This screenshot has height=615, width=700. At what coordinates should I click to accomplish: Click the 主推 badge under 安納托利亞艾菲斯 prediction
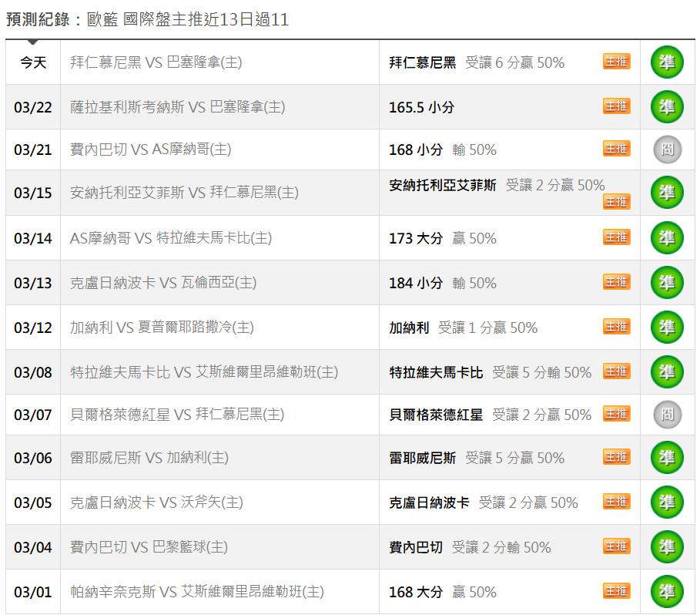pyautogui.click(x=617, y=201)
